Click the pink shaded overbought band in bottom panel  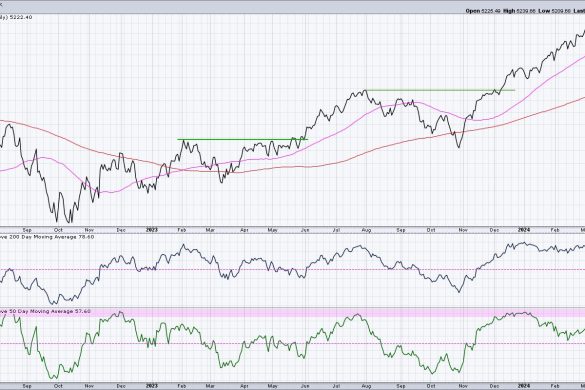tap(292, 313)
